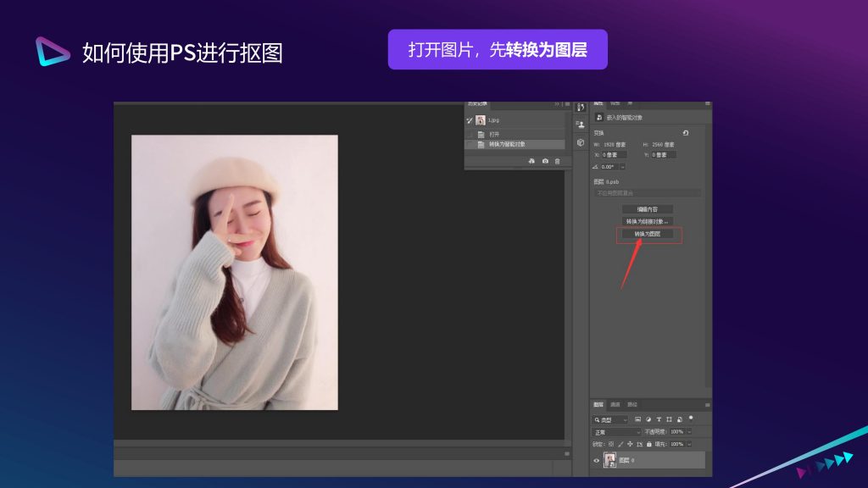Click the adjustment layer filter icon
868x488 pixels.
pyautogui.click(x=648, y=419)
